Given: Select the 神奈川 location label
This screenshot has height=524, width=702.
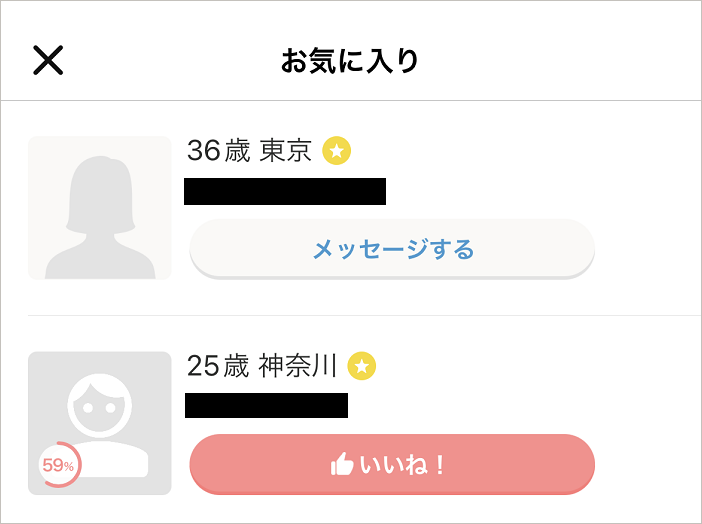Looking at the screenshot, I should click(298, 366).
